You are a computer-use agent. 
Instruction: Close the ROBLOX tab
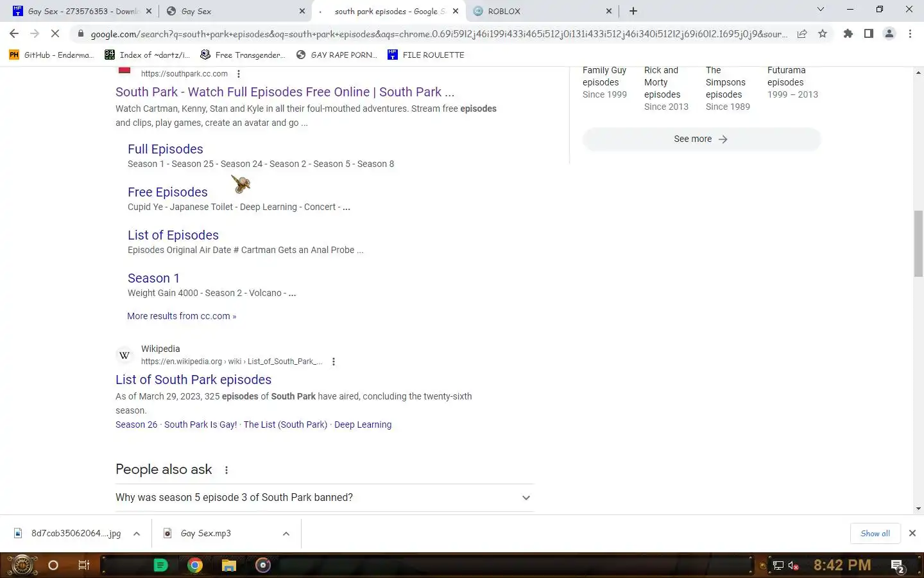coord(609,11)
